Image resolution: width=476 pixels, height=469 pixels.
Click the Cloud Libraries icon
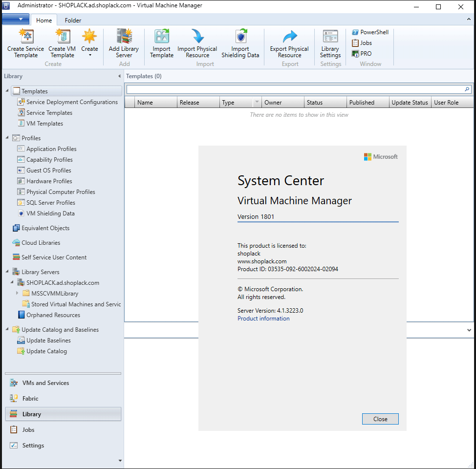click(16, 242)
